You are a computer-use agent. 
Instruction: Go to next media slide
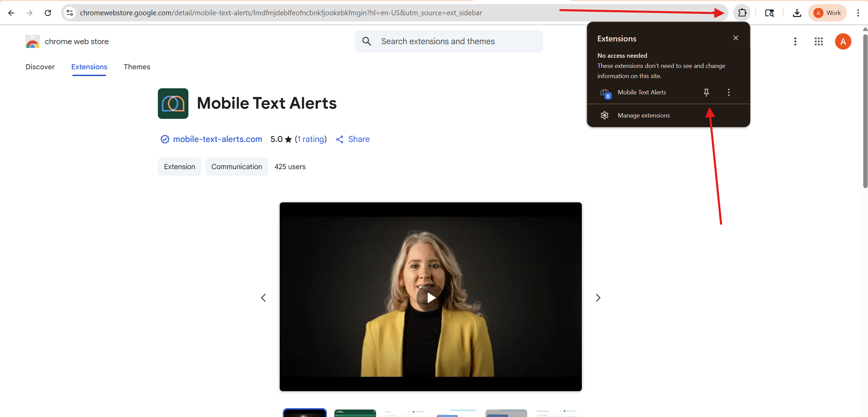point(598,298)
